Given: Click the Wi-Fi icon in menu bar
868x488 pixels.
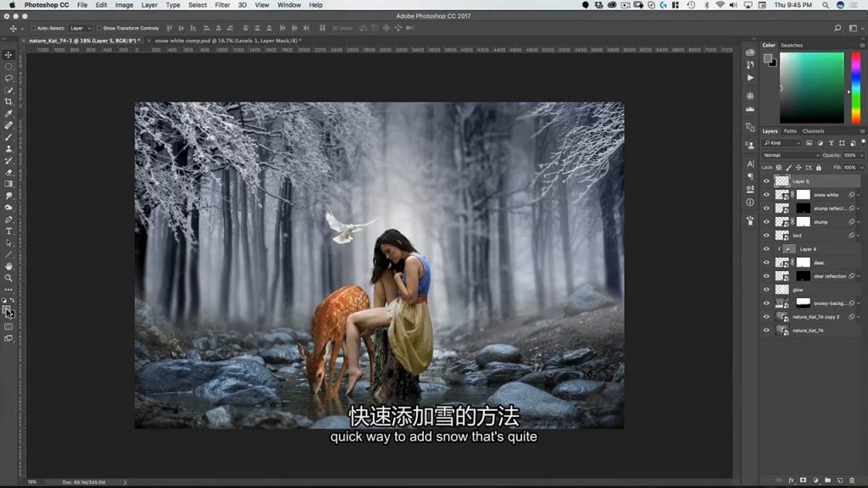Looking at the screenshot, I should pos(721,5).
